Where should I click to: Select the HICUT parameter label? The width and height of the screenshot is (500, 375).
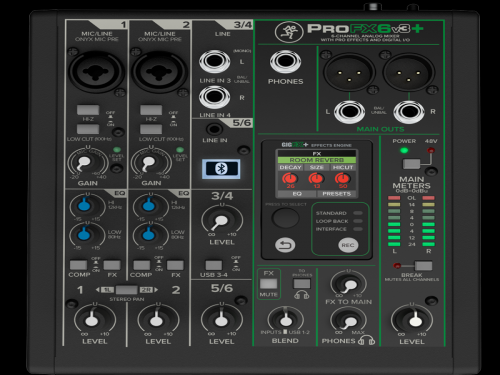click(x=343, y=167)
